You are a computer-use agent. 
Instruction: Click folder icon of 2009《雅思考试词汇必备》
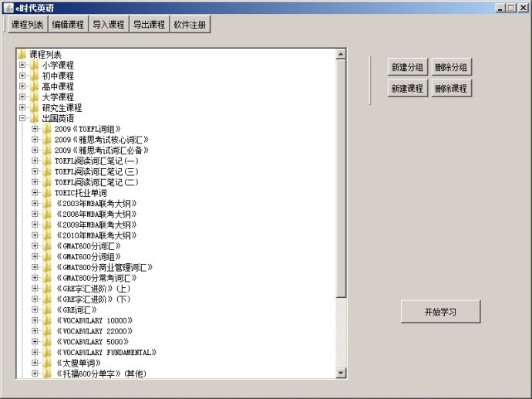(47, 150)
